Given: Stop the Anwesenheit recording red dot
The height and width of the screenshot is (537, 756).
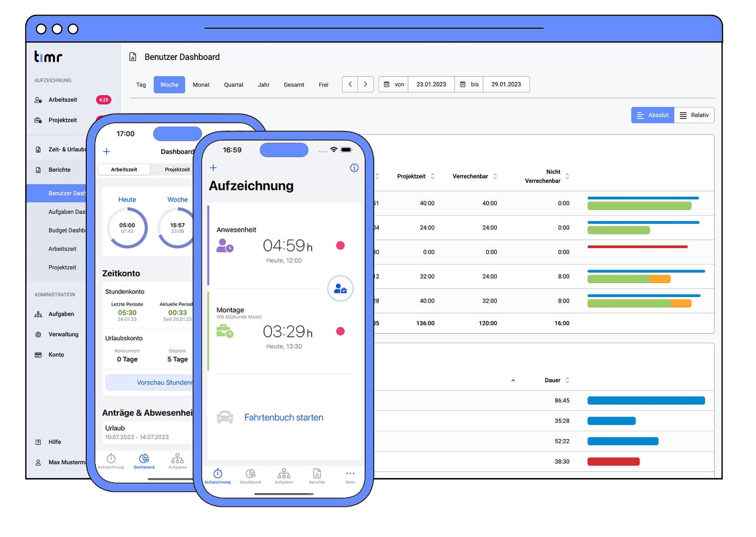Looking at the screenshot, I should pyautogui.click(x=340, y=246).
